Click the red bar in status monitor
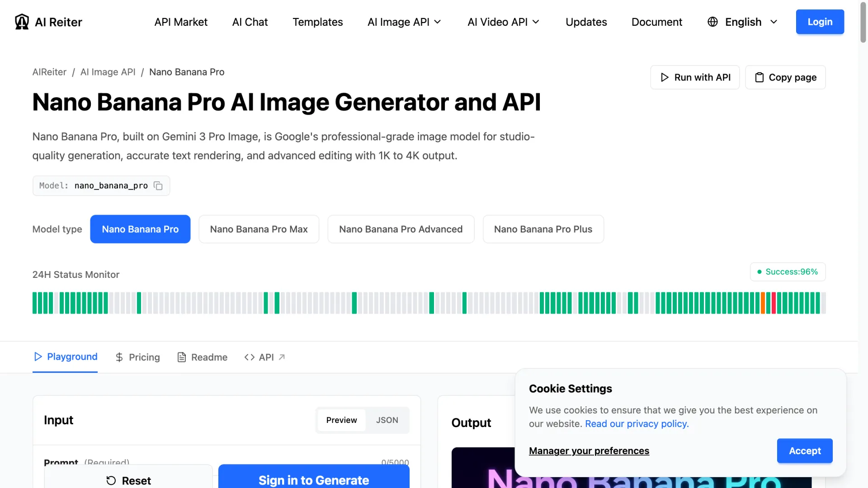Screen dimensions: 868x488 [x=774, y=303]
